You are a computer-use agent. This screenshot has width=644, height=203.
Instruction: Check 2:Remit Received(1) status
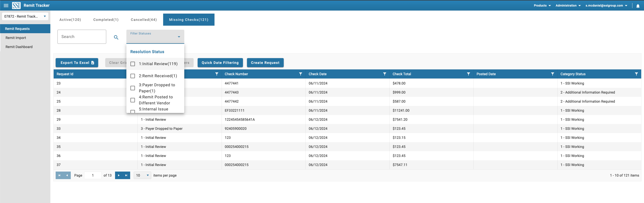133,76
